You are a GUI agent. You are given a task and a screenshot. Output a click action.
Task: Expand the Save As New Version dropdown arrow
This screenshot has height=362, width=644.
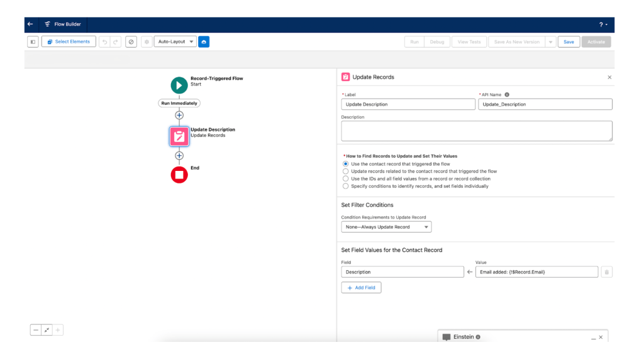click(550, 41)
